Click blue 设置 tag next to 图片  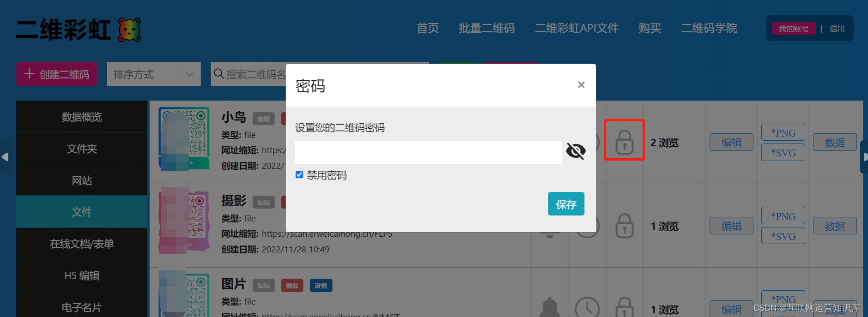click(x=321, y=286)
